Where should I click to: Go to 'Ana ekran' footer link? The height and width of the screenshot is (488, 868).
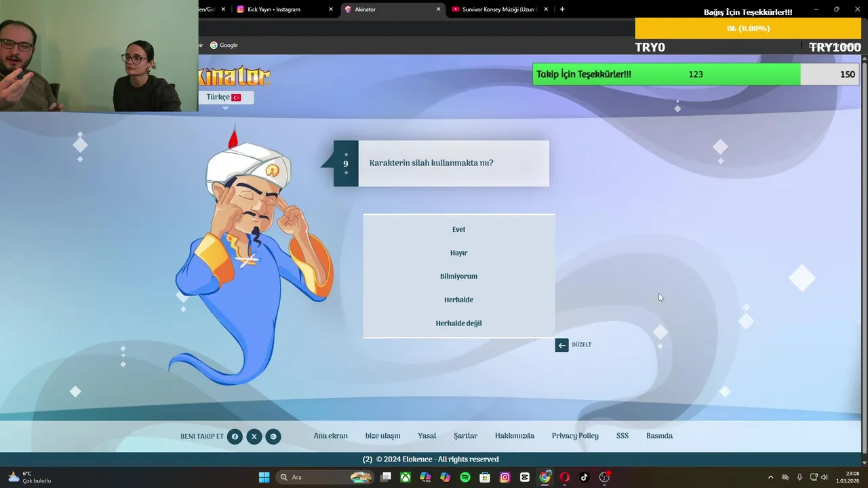tap(330, 436)
